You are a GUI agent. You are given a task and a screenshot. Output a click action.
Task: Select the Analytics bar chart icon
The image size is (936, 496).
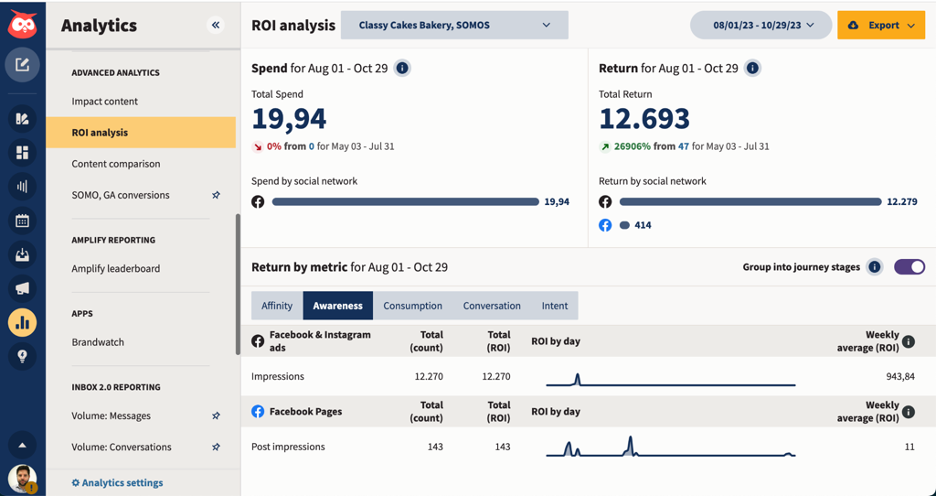(x=22, y=322)
